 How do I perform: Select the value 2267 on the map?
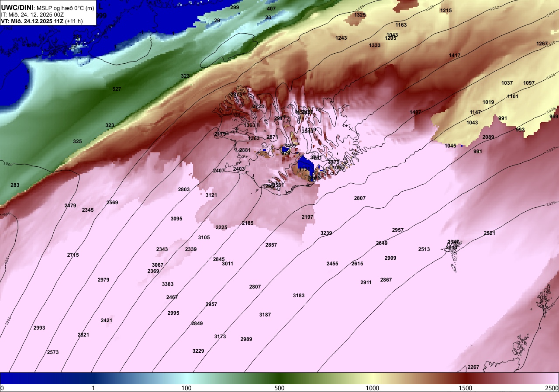click(473, 367)
